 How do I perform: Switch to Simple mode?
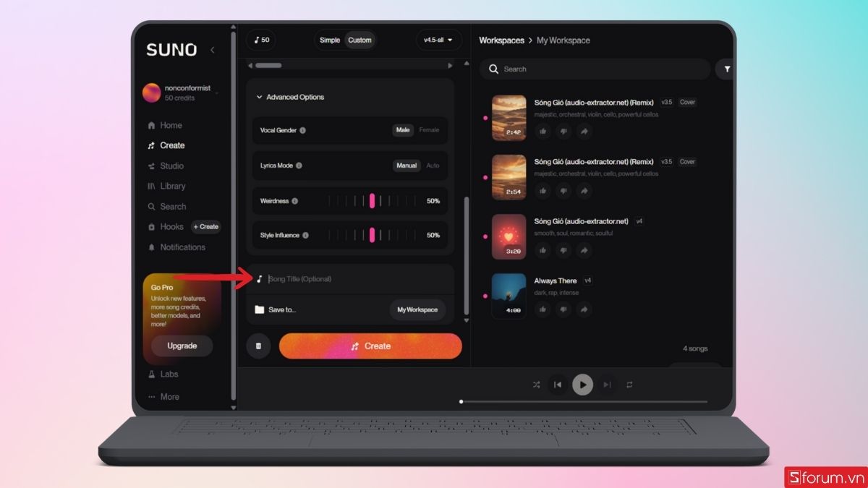coord(330,40)
